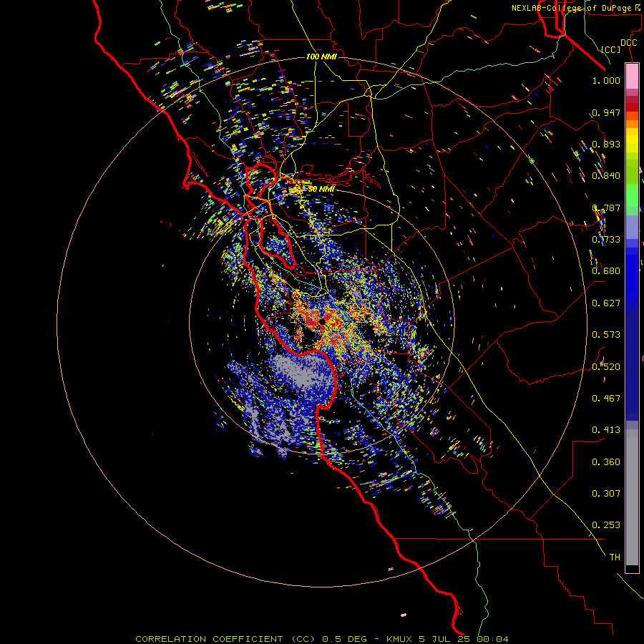Select the 0.573 scale value
Image resolution: width=644 pixels, height=644 pixels.
tap(606, 335)
